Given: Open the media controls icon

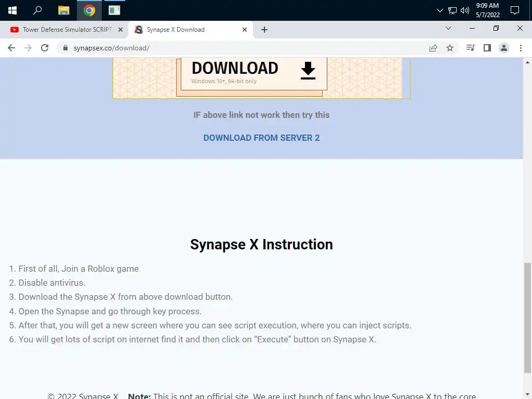Looking at the screenshot, I should (470, 48).
